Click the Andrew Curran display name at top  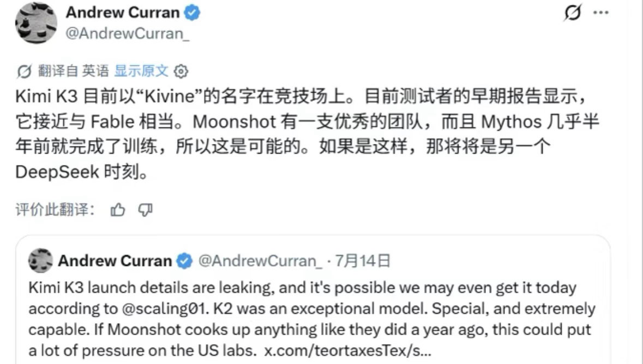(123, 13)
